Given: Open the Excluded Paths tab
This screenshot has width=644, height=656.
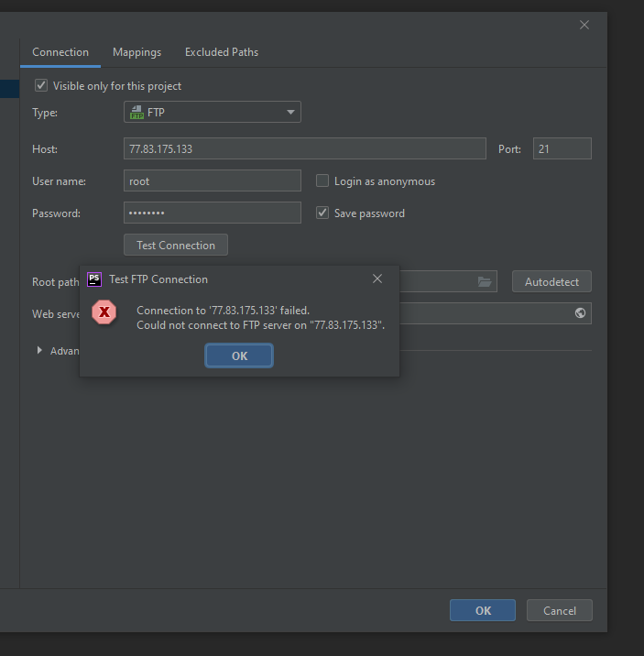Looking at the screenshot, I should [x=222, y=52].
